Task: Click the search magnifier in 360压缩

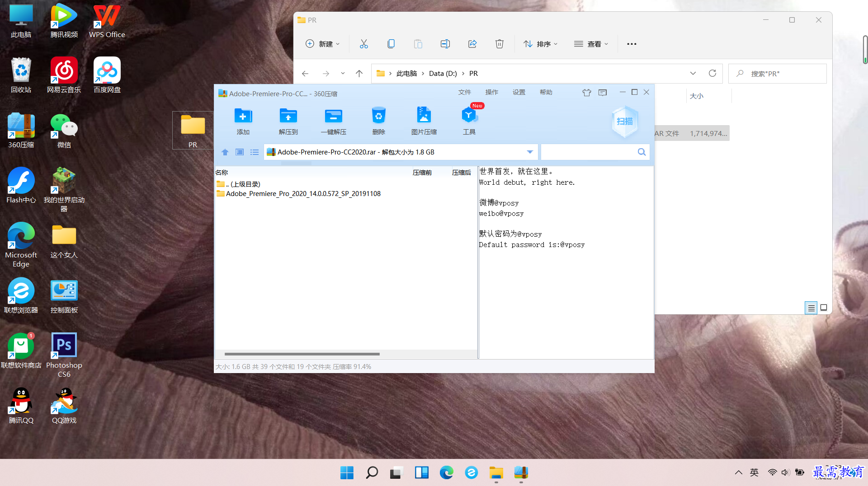Action: click(642, 152)
